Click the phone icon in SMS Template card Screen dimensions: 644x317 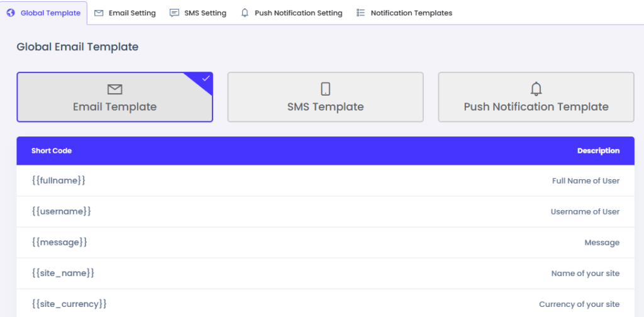(x=325, y=89)
